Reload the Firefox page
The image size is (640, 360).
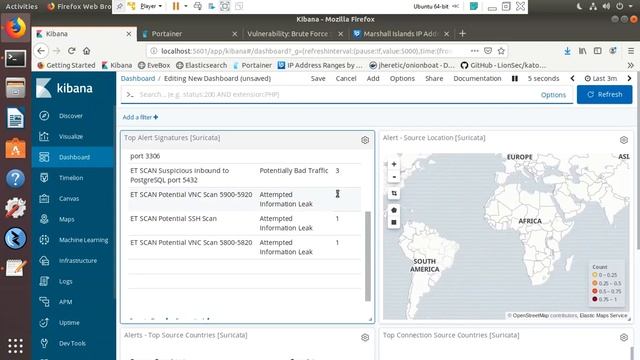click(x=71, y=51)
